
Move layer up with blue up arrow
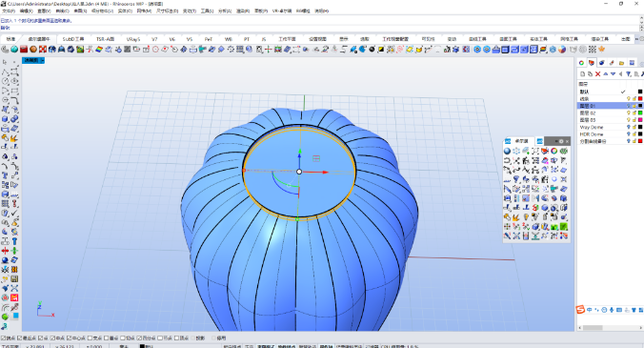[x=605, y=74]
